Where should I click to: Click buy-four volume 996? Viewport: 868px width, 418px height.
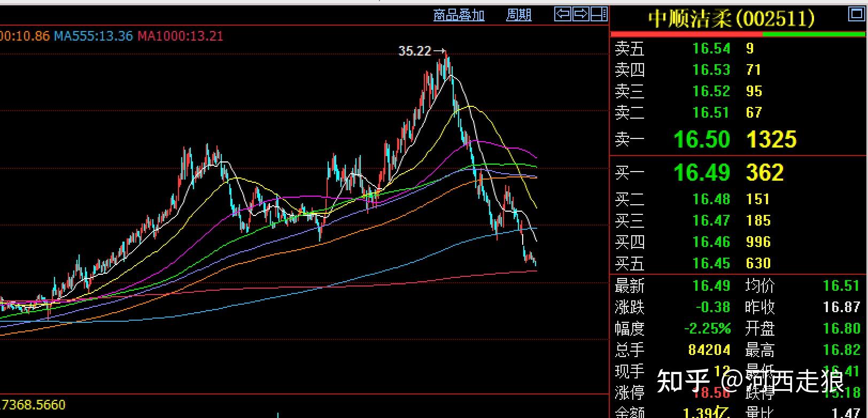point(758,242)
